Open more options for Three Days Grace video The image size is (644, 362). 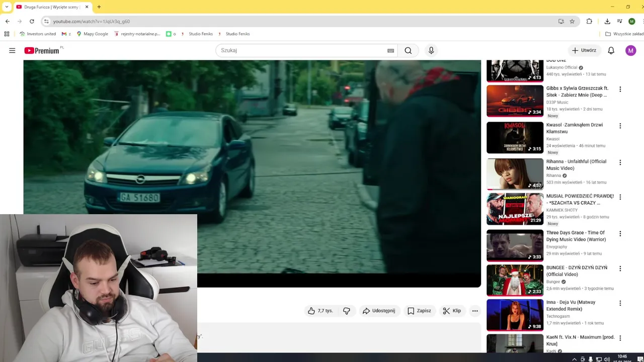[x=620, y=233]
